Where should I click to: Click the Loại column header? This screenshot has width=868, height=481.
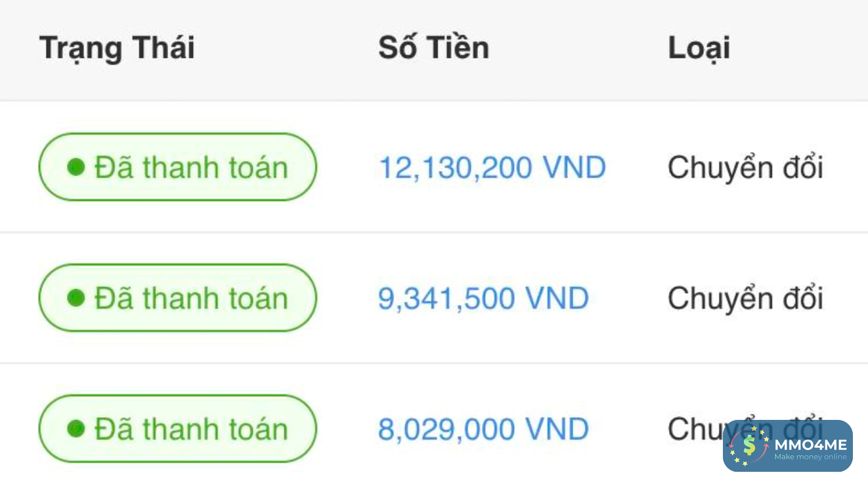pyautogui.click(x=699, y=48)
